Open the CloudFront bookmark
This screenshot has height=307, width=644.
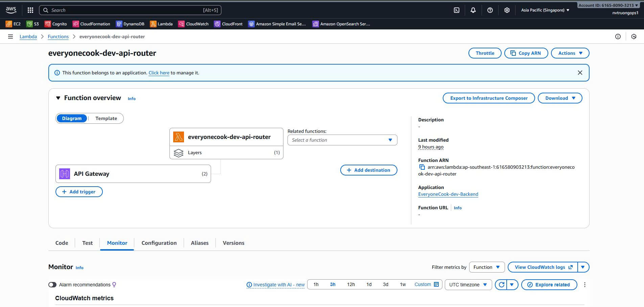coord(228,24)
